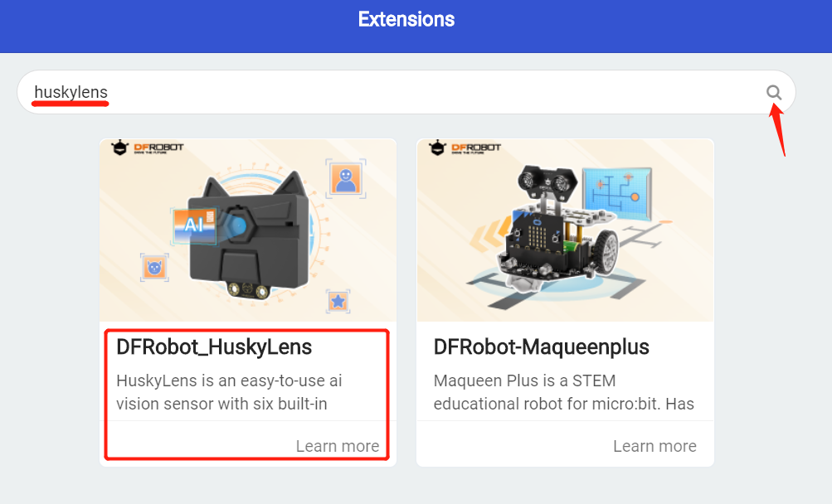Click DFRobot logo on Maqueenplus card
Screen dimensions: 832x504
point(465,148)
